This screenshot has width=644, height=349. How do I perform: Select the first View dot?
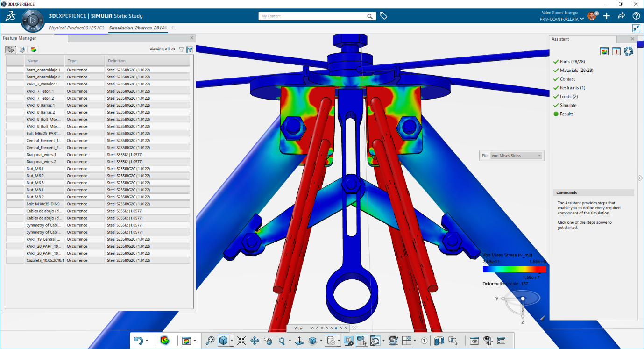[312, 328]
